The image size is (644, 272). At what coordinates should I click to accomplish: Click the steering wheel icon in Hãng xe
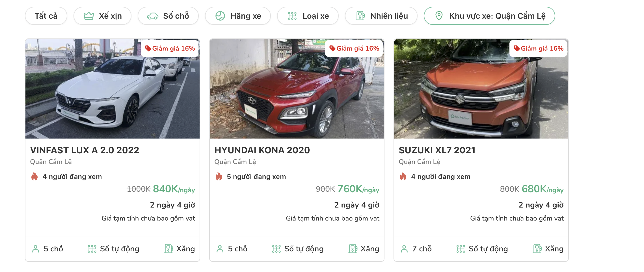[x=220, y=16]
